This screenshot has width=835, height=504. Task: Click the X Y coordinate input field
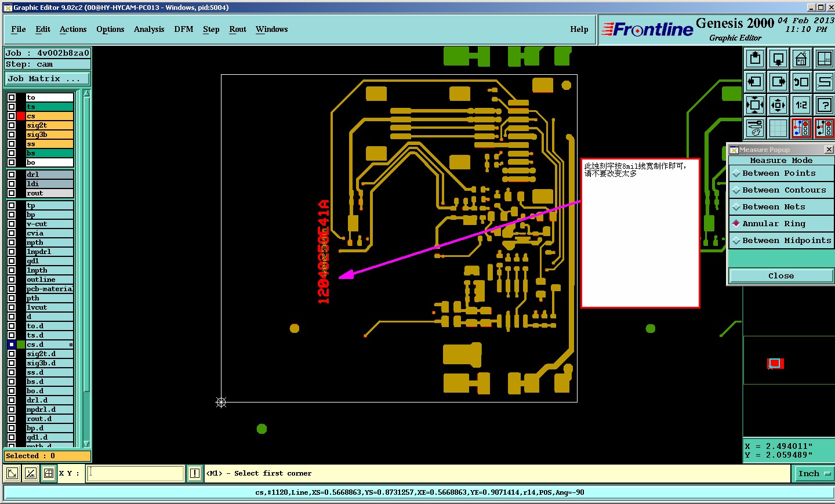pyautogui.click(x=136, y=473)
